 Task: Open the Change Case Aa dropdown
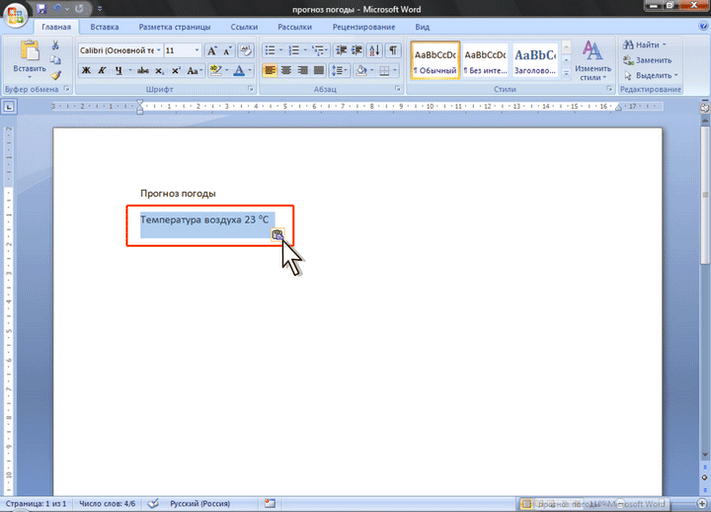[x=195, y=71]
